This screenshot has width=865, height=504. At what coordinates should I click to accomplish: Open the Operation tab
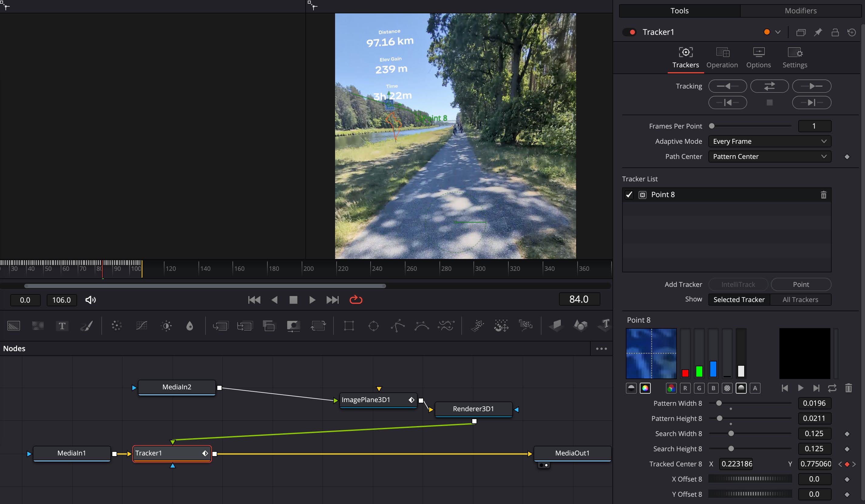pyautogui.click(x=722, y=58)
